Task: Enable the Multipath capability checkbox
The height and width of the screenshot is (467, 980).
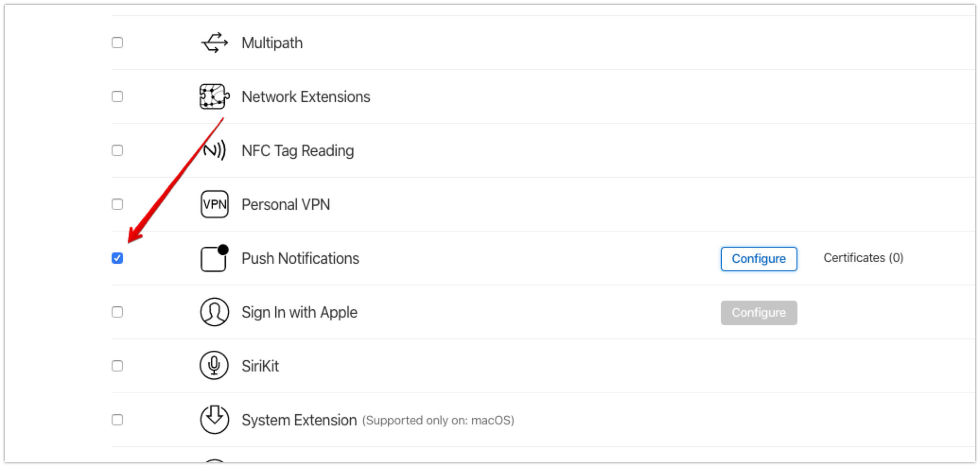Action: pyautogui.click(x=117, y=43)
